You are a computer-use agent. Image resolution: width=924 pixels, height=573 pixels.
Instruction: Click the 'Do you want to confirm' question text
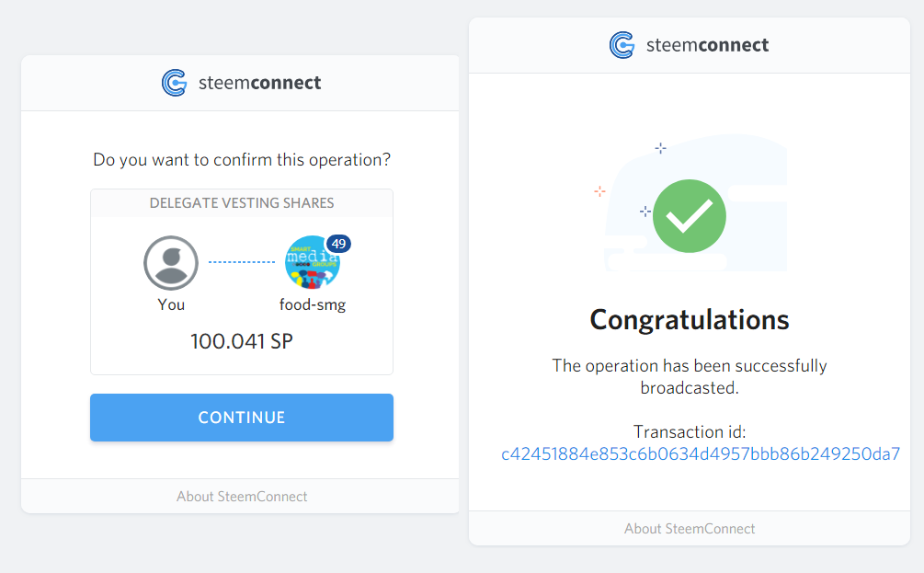(242, 160)
